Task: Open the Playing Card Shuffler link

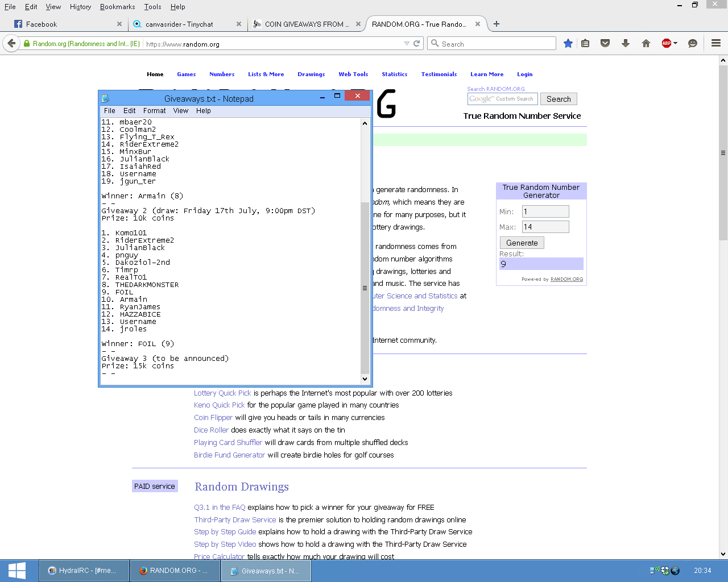Action: 228,442
